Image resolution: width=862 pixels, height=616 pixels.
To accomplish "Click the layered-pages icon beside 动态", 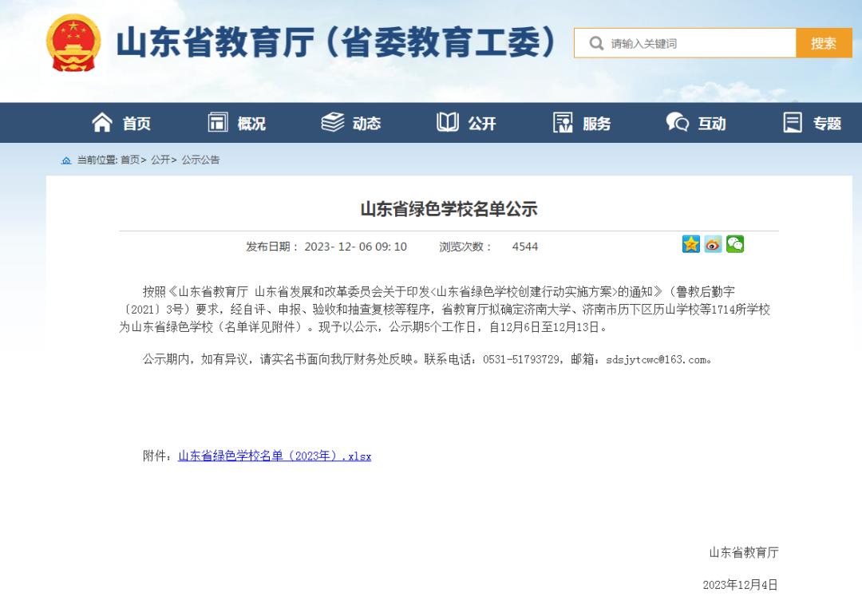I will pos(333,122).
